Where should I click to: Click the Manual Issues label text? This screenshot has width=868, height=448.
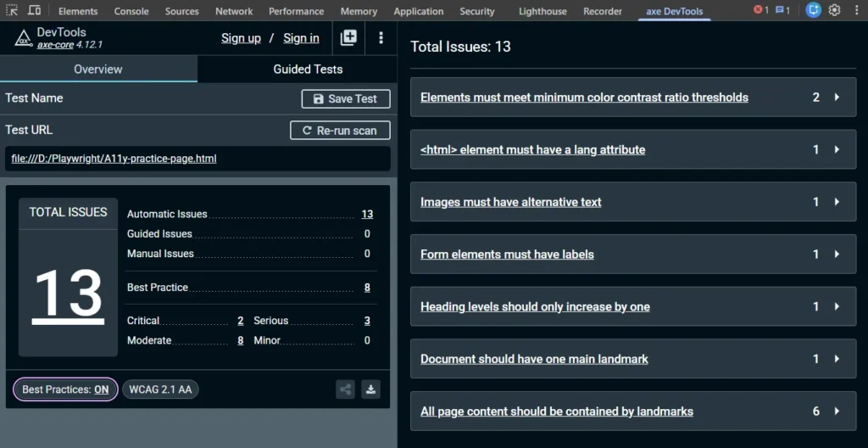[x=160, y=254]
